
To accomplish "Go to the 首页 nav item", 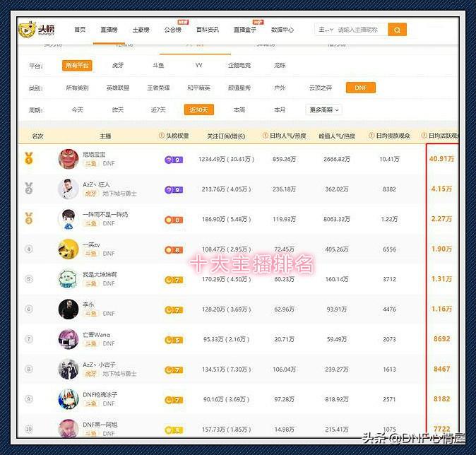I will 80,30.
